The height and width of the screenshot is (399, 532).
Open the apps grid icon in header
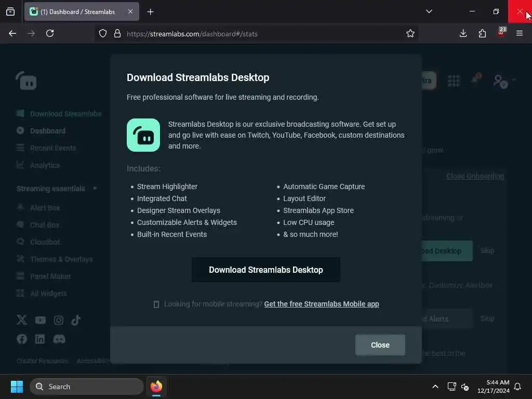(453, 81)
